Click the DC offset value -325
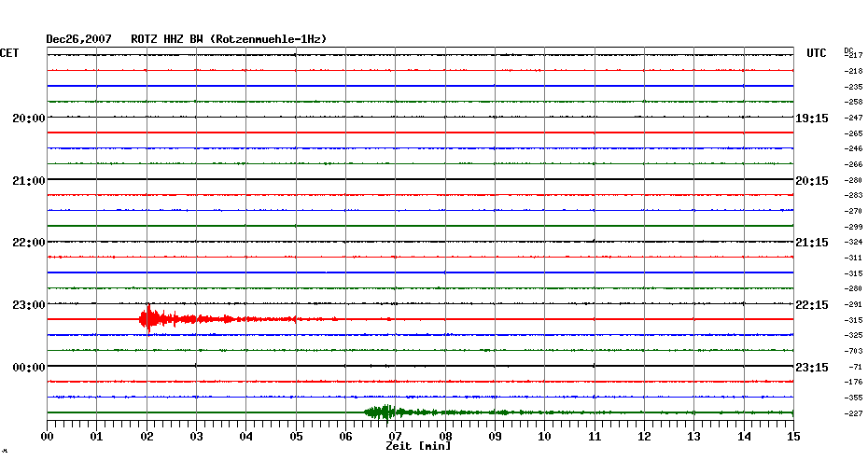The width and height of the screenshot is (868, 461). click(853, 335)
